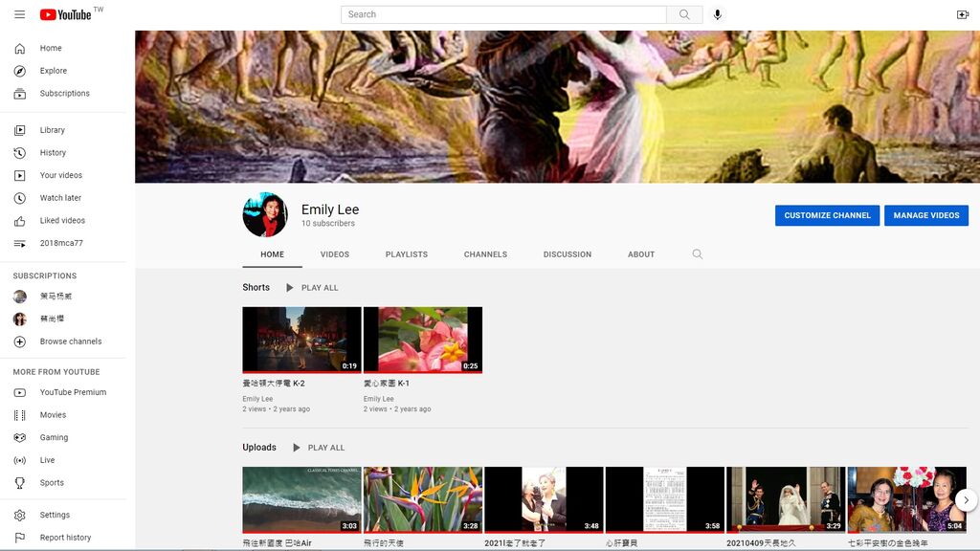Image resolution: width=980 pixels, height=551 pixels.
Task: Click the Watch later clock icon
Action: pos(20,198)
